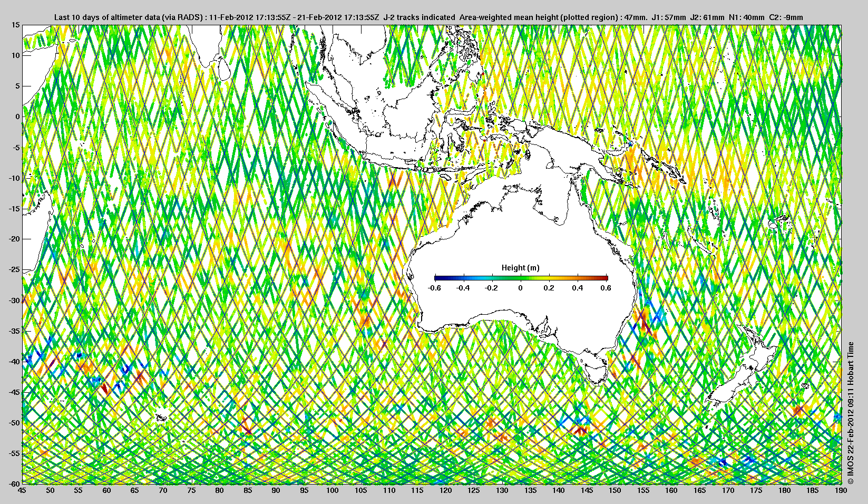Viewport: 868px width, 504px height.
Task: Click longitude tick '85' on the bottom axis
Action: (x=248, y=490)
